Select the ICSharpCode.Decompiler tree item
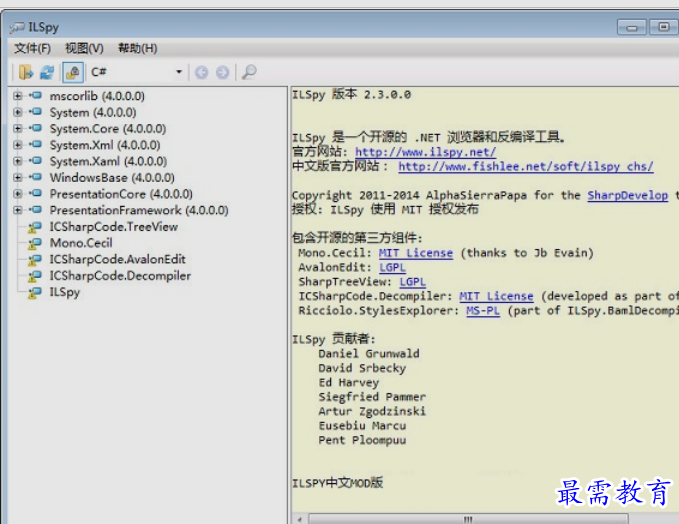This screenshot has width=679, height=524. click(x=120, y=275)
